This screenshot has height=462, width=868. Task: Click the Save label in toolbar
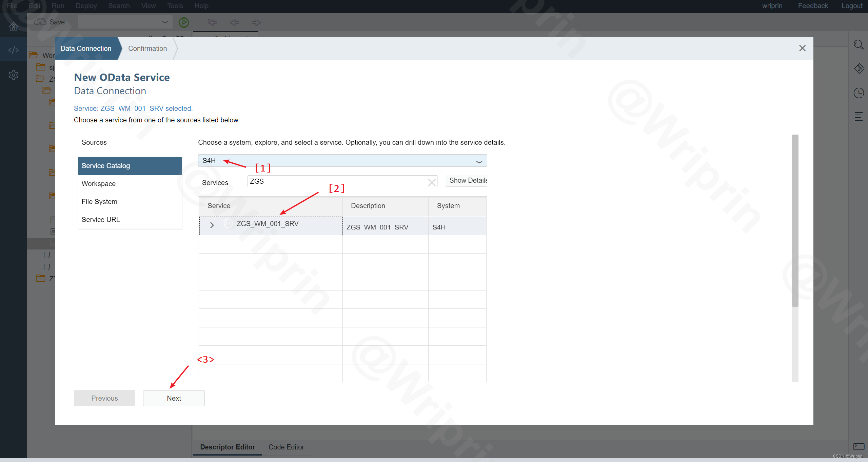(57, 22)
